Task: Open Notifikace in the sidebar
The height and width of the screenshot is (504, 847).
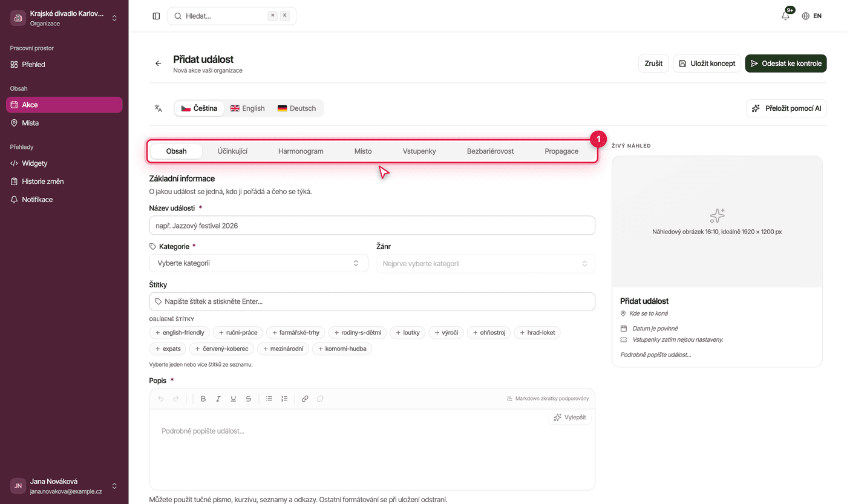Action: pos(64,200)
